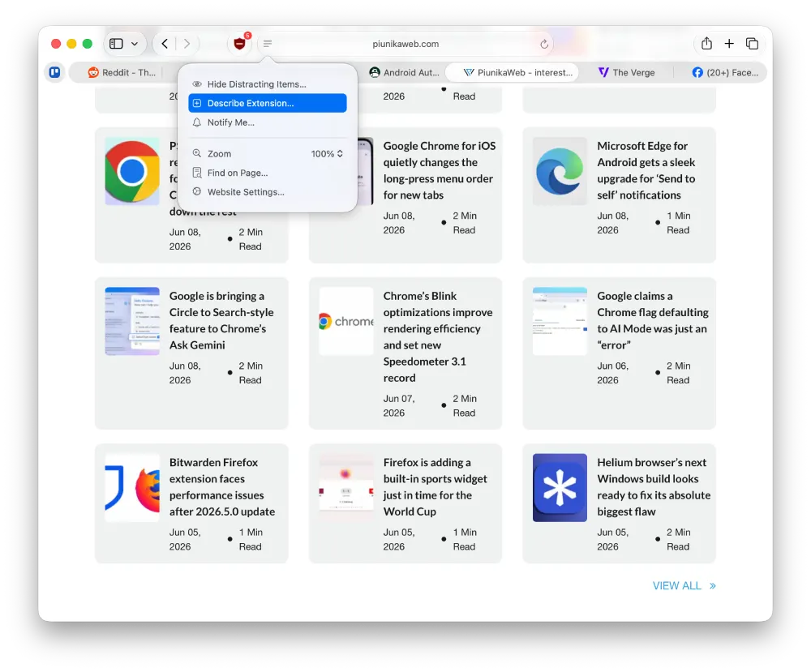811x672 pixels.
Task: Open the Share sheet icon
Action: 706,44
